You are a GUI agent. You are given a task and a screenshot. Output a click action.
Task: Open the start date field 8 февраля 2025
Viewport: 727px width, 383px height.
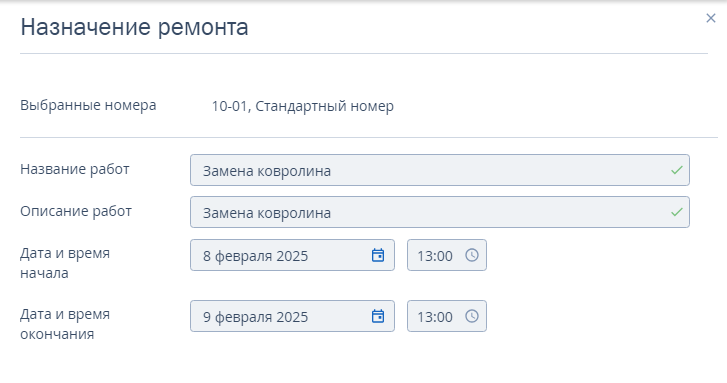[x=292, y=255]
